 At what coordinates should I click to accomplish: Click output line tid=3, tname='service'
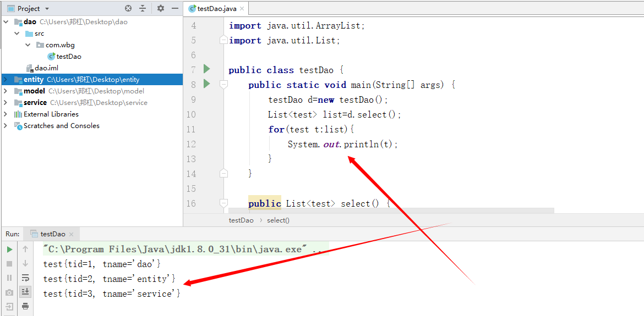pos(112,294)
